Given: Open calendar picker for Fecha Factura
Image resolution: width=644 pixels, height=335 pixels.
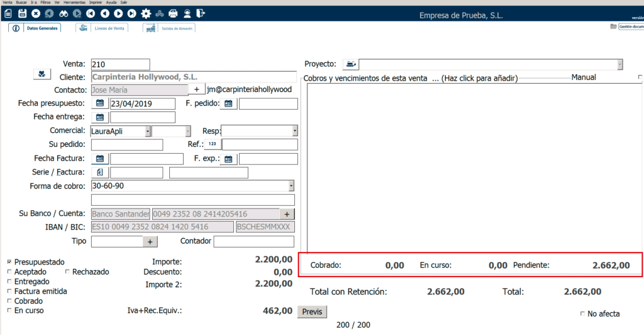Looking at the screenshot, I should [100, 159].
